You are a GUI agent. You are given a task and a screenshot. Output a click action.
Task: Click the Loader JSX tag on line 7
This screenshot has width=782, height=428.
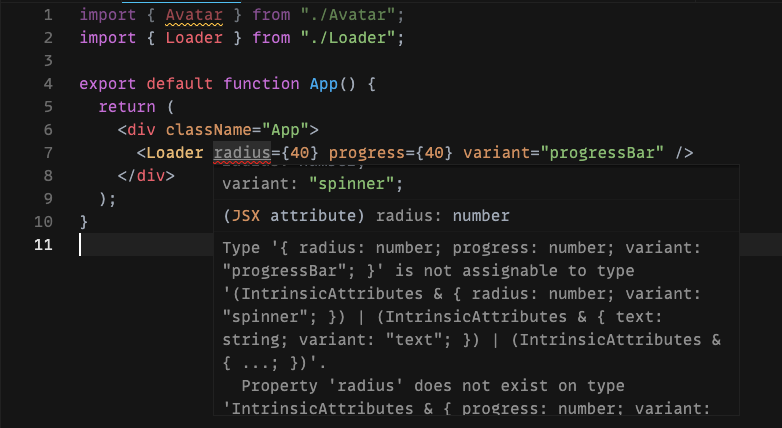coord(175,153)
